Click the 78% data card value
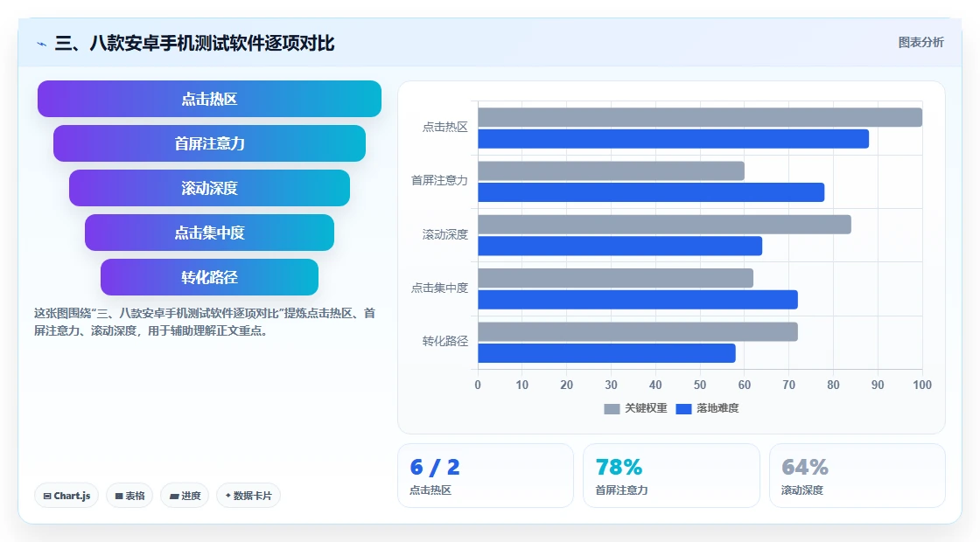 pos(619,467)
